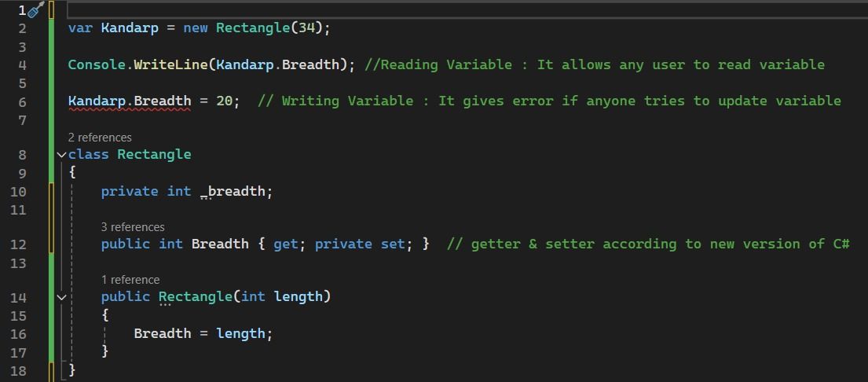Viewport: 868px width, 382px height.
Task: Collapse the Rectangle class block
Action: tap(62, 155)
